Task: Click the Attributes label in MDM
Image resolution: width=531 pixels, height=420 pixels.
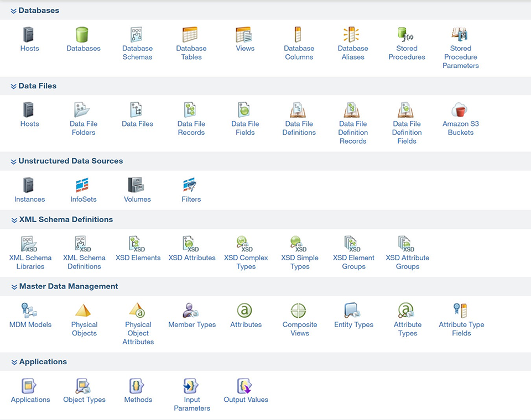Action: coord(246,324)
